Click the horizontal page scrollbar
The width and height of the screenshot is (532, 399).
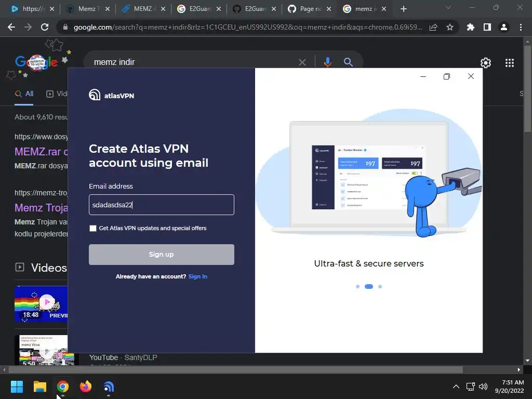pos(236,369)
